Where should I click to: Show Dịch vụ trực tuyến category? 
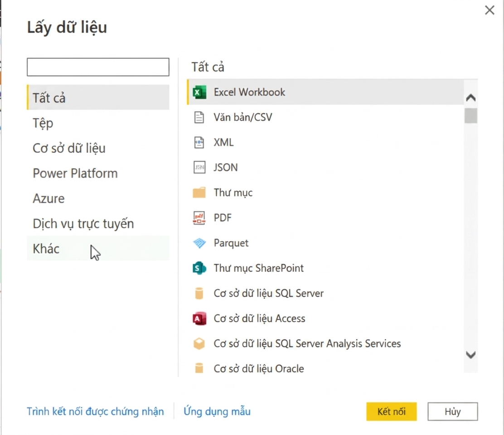click(x=98, y=223)
